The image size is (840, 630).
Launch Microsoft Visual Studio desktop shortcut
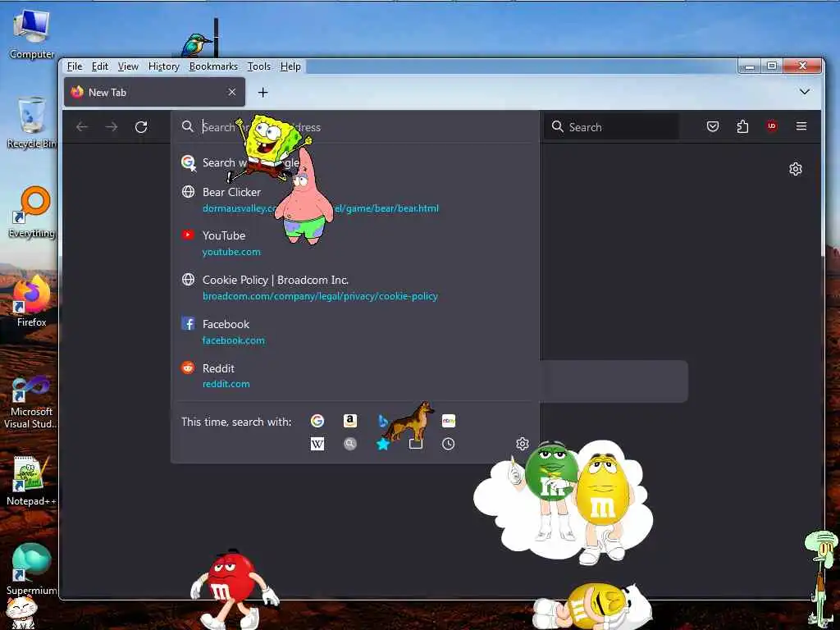[32, 402]
